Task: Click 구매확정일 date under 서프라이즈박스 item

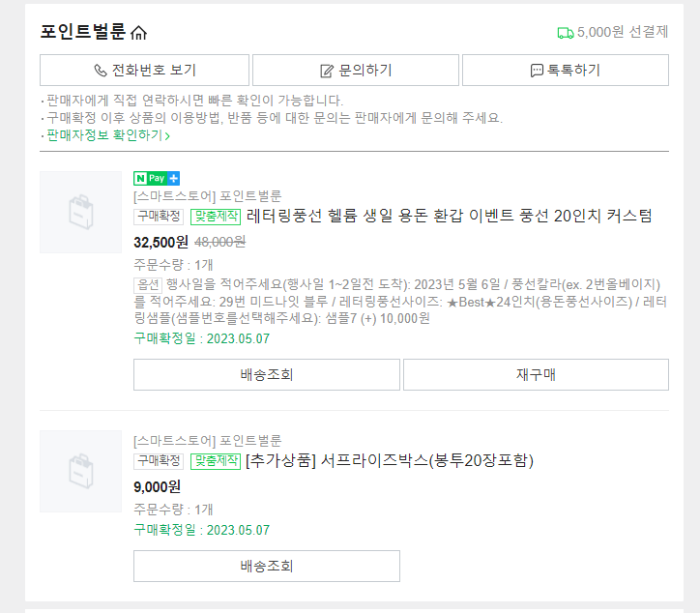Action: pyautogui.click(x=202, y=530)
